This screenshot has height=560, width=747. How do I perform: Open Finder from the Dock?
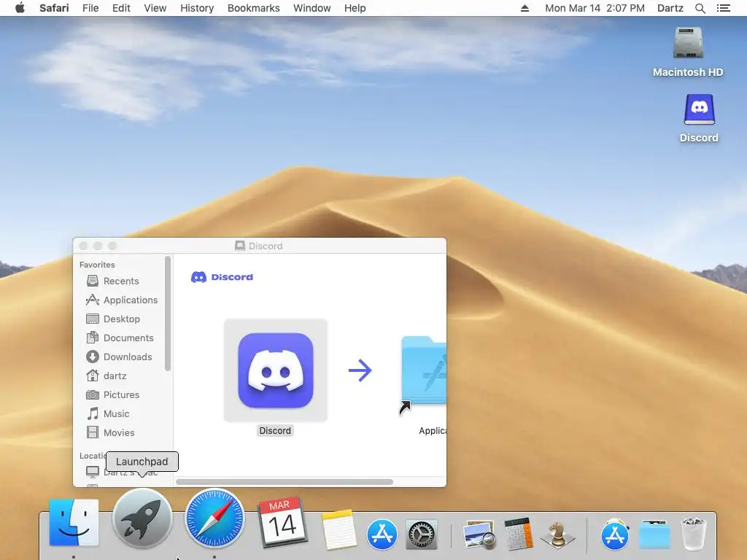tap(74, 522)
